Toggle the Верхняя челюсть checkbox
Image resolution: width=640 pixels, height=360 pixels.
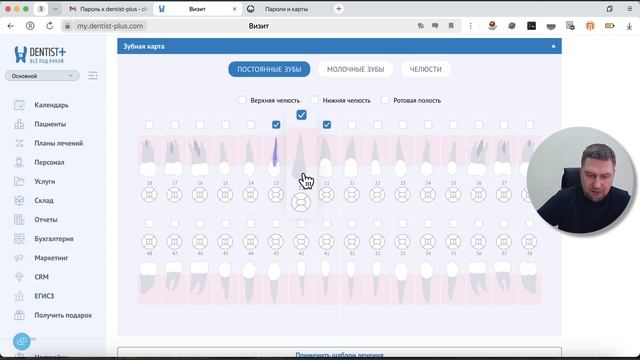point(242,100)
